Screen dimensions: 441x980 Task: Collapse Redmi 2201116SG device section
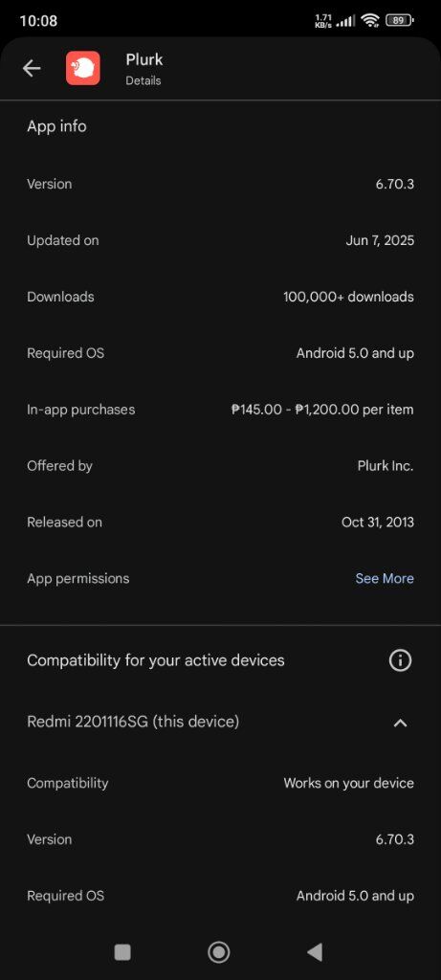400,723
